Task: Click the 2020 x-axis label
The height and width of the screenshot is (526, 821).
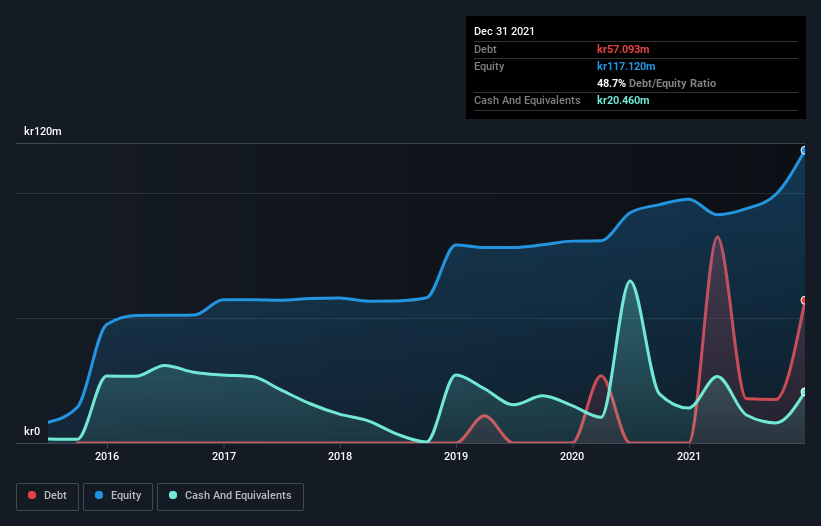Action: point(572,456)
